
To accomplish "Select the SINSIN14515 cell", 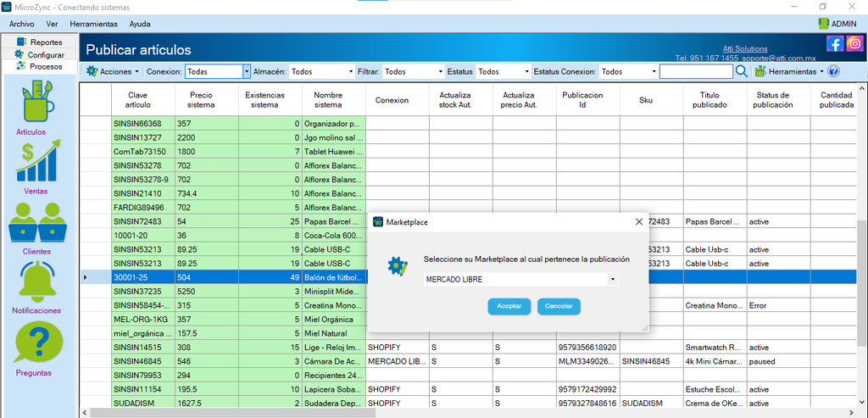I will click(x=143, y=347).
